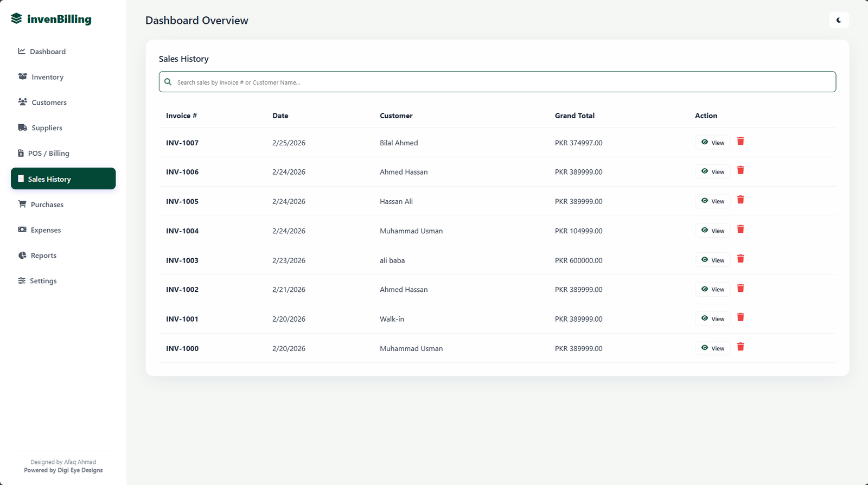Click trash icon for INV-1004
The height and width of the screenshot is (485, 868).
point(741,229)
